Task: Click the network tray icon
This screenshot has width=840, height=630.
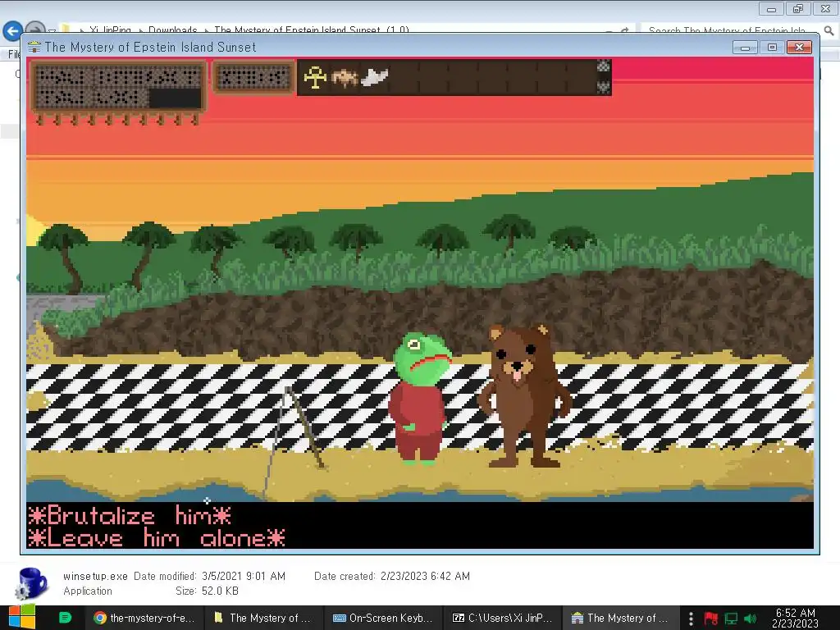Action: [x=731, y=619]
